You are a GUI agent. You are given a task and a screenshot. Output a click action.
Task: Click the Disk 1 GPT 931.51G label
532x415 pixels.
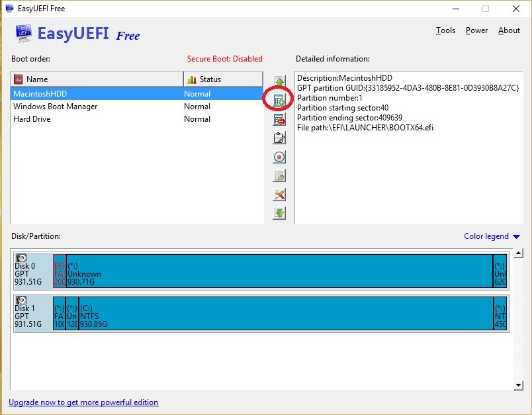click(x=28, y=316)
